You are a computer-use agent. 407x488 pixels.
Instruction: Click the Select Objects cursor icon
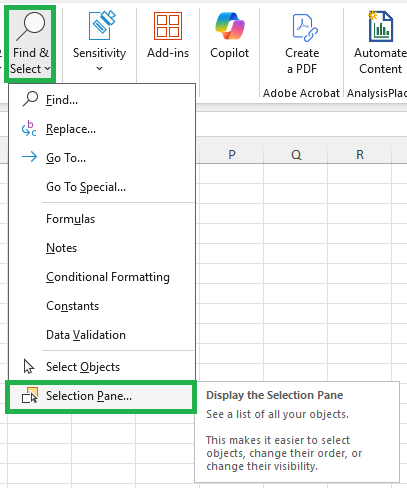click(x=29, y=366)
